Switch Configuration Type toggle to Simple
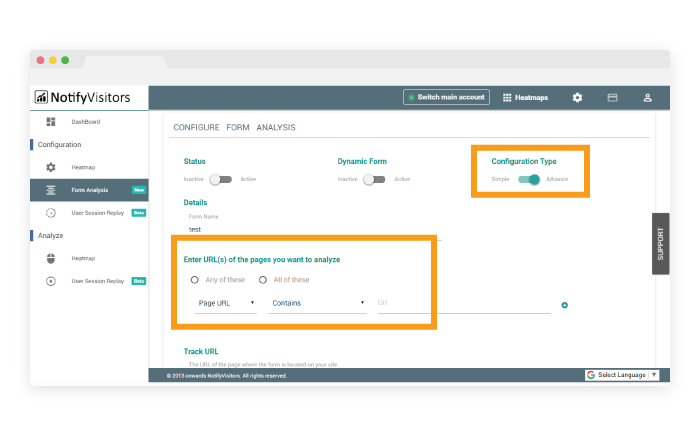 pyautogui.click(x=530, y=180)
